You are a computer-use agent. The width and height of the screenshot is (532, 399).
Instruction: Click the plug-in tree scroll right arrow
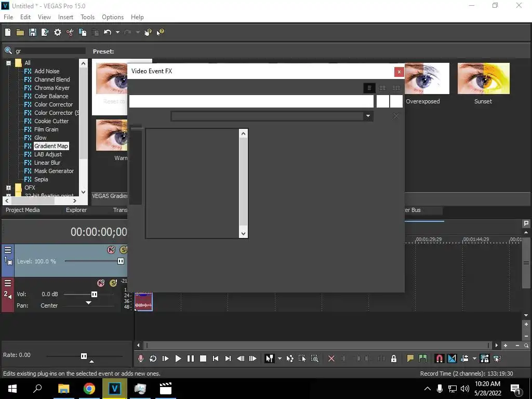point(75,201)
